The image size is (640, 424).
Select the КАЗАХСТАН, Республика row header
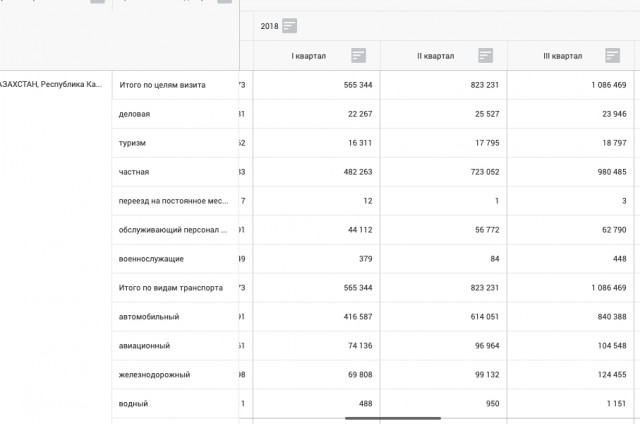pyautogui.click(x=51, y=84)
